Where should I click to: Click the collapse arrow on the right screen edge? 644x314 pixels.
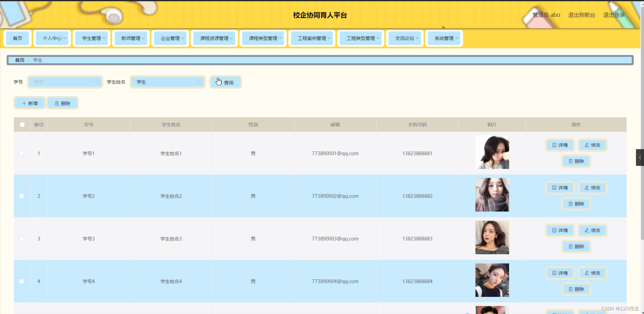coord(640,157)
